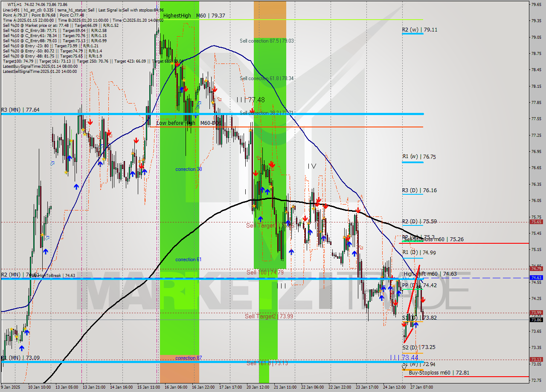Click the Sell correction 61.8 | 78.34 label
This screenshot has height=392, width=546.
267,78
